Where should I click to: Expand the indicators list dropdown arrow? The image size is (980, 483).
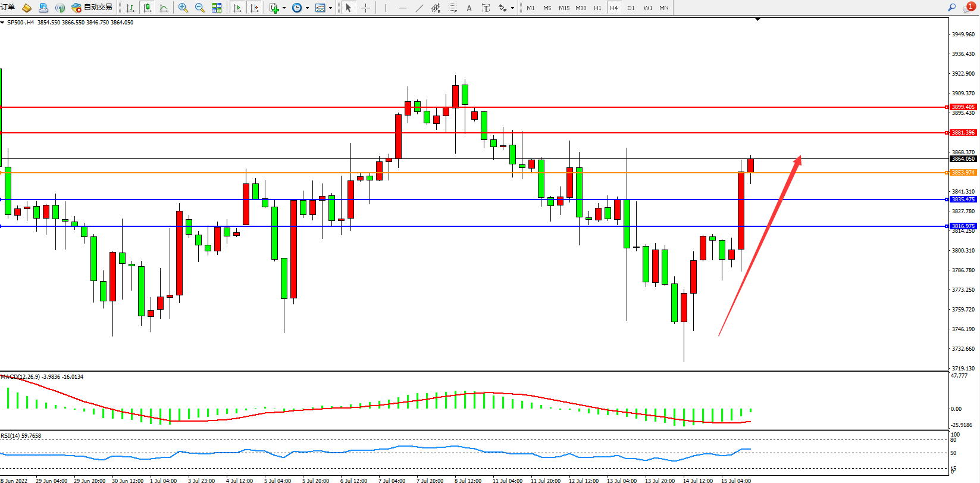(284, 8)
